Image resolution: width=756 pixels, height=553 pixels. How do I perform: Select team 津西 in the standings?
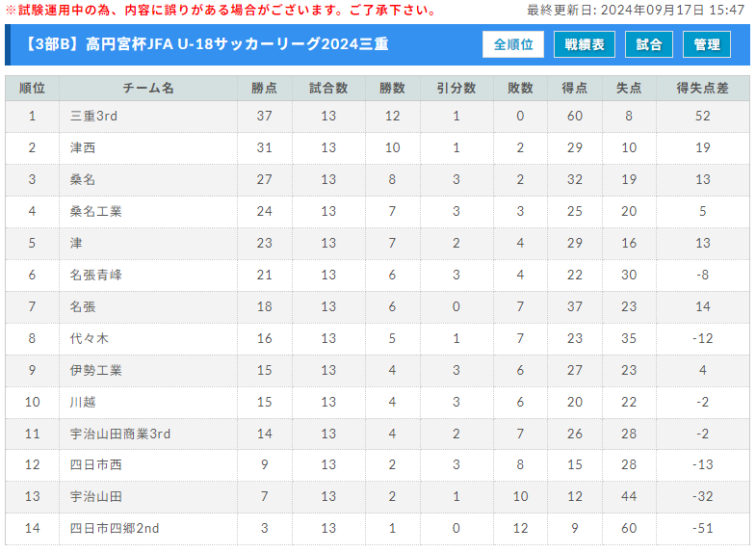pyautogui.click(x=83, y=147)
